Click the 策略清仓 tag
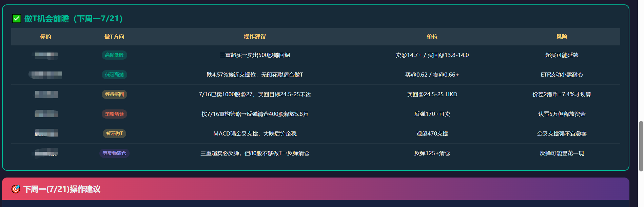644x207 pixels. point(114,114)
